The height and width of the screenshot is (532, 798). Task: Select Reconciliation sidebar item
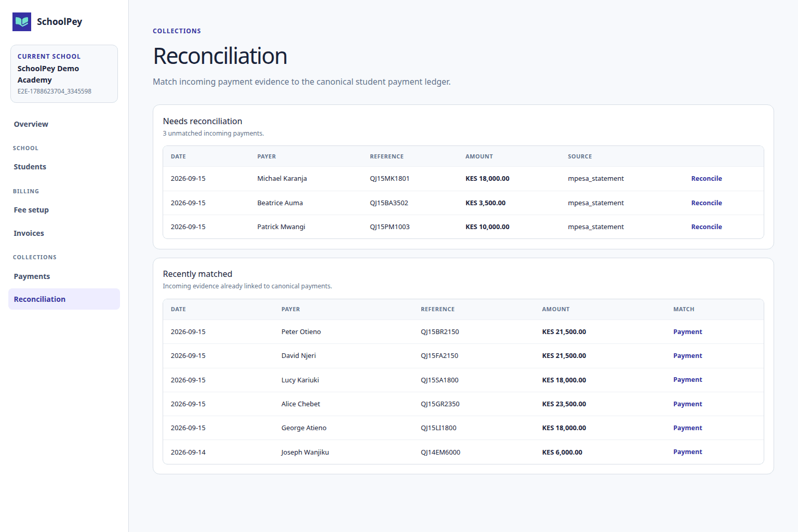[x=64, y=299]
